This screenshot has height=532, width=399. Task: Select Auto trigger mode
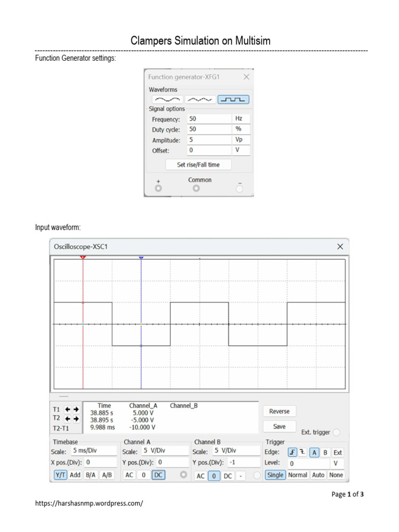tap(318, 475)
